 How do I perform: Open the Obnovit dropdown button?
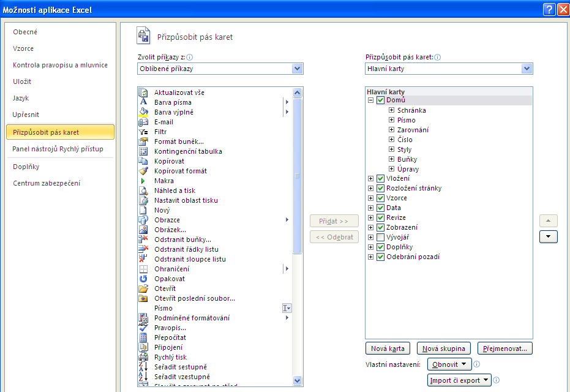pos(449,364)
